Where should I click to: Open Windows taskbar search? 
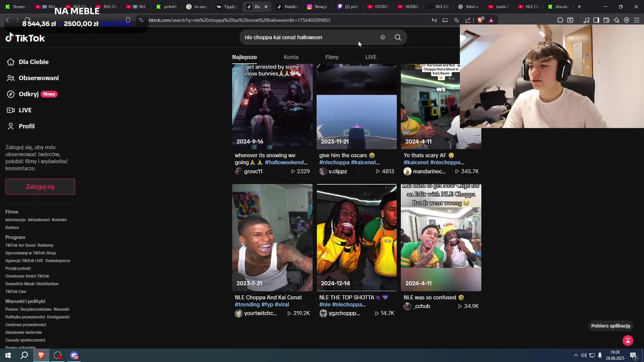point(24,355)
